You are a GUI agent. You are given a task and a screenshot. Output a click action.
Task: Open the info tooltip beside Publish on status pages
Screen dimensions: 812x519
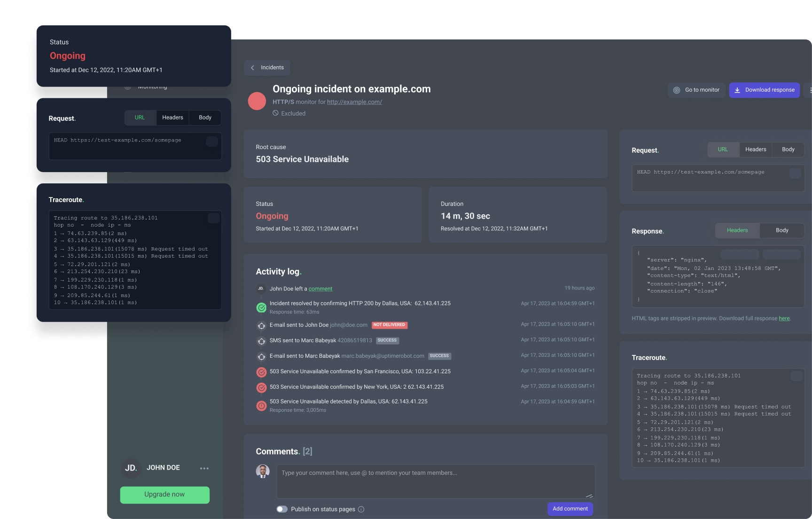click(x=361, y=509)
